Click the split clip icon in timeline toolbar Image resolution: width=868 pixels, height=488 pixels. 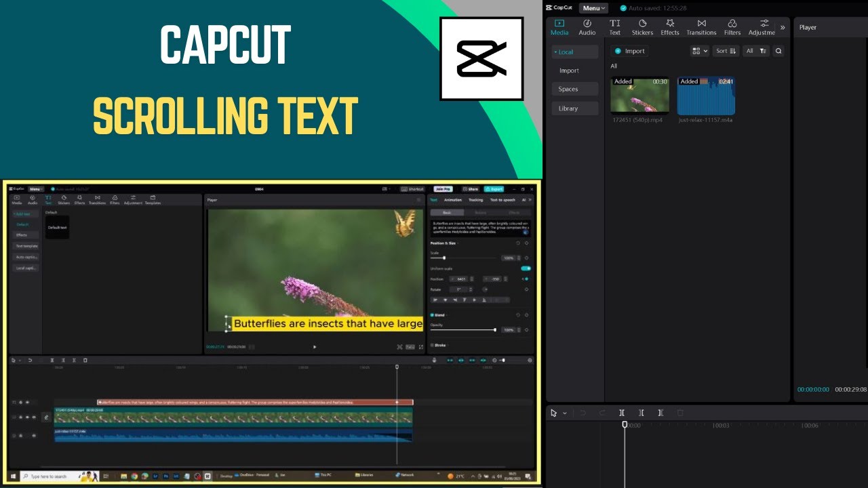tap(622, 412)
